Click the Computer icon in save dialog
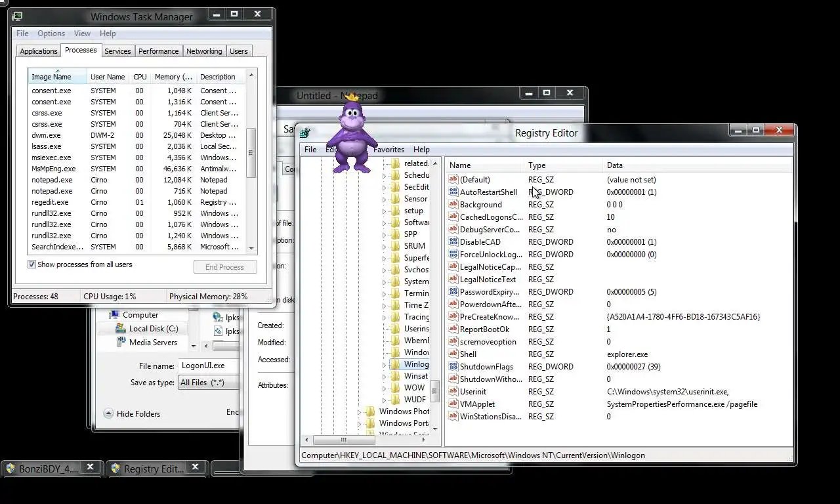The width and height of the screenshot is (840, 504). (x=114, y=315)
